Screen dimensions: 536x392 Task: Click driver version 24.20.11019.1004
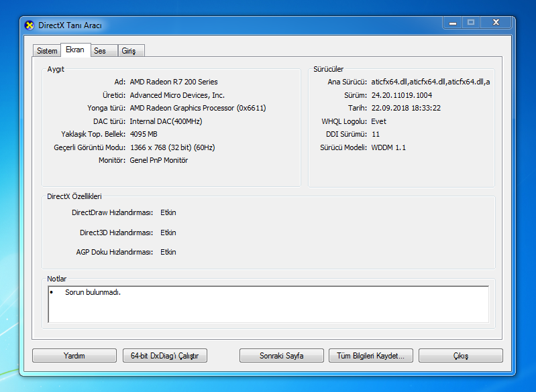tap(402, 95)
